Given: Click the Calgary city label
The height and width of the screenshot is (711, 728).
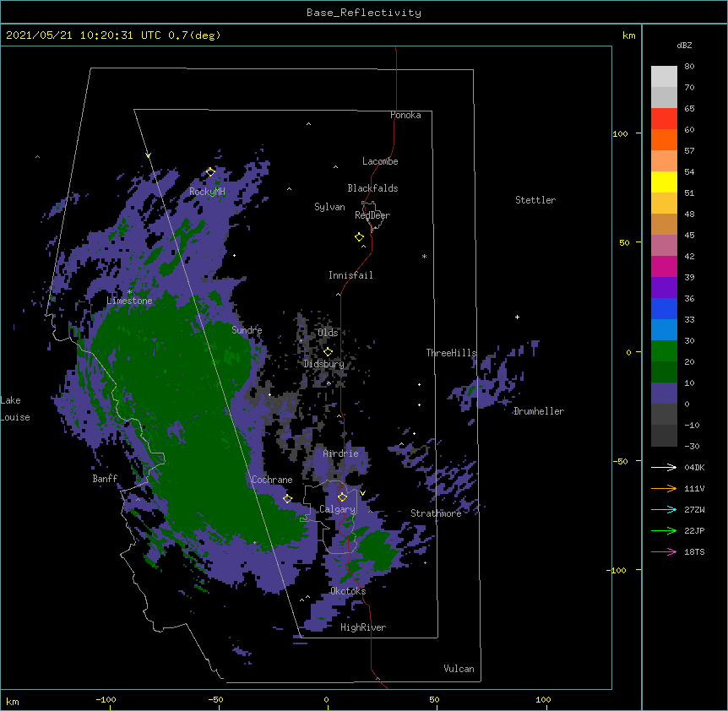Looking at the screenshot, I should pyautogui.click(x=337, y=509).
